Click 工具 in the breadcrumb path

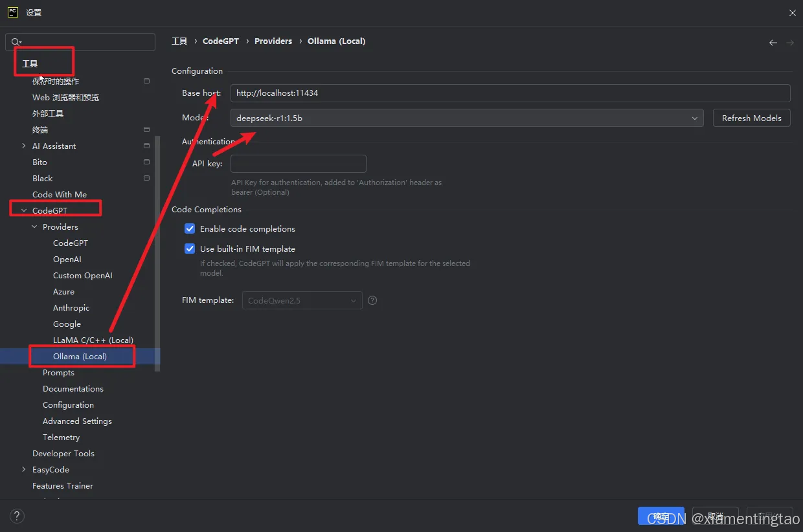[179, 41]
